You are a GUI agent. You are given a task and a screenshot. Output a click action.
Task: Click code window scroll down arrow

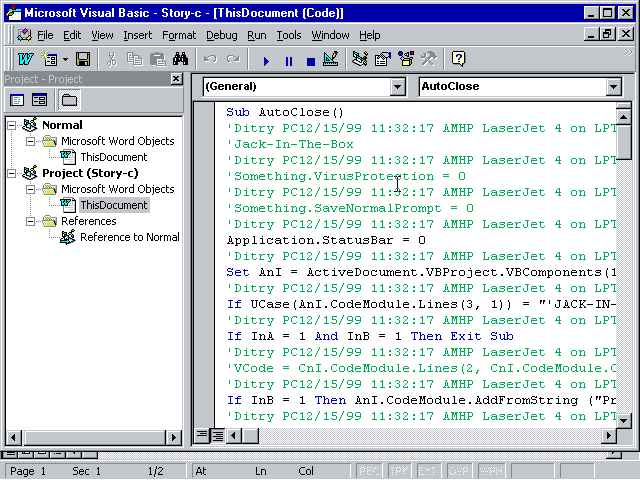623,420
